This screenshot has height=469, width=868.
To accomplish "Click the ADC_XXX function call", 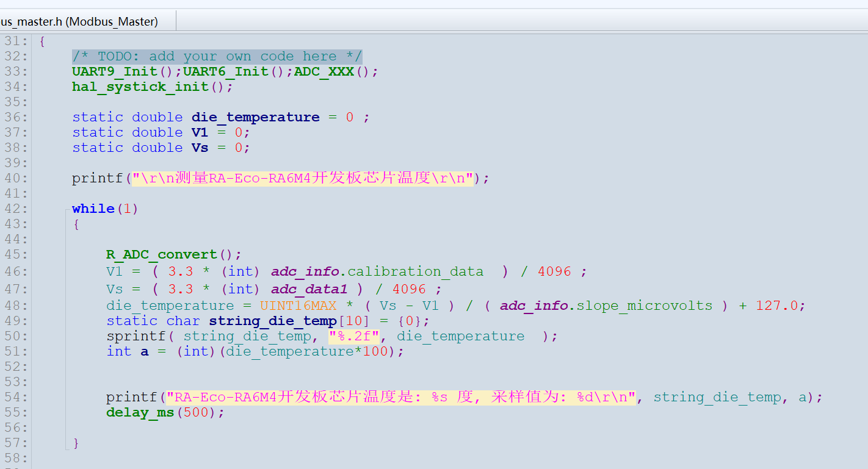I will click(x=324, y=72).
